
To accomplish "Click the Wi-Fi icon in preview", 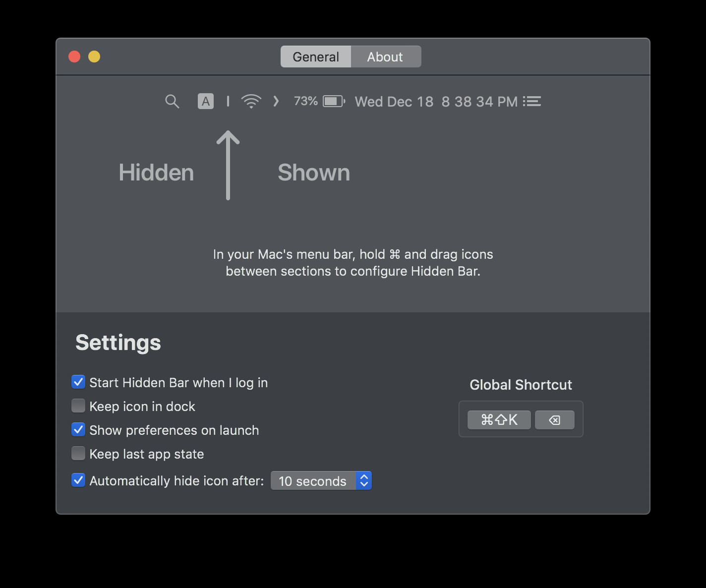I will click(x=251, y=101).
